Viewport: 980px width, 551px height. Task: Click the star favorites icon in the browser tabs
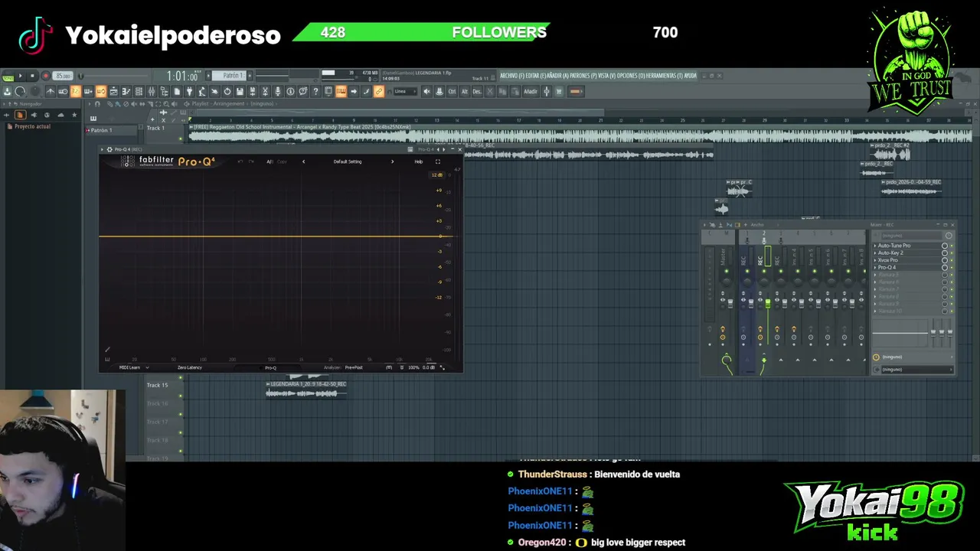click(x=73, y=115)
